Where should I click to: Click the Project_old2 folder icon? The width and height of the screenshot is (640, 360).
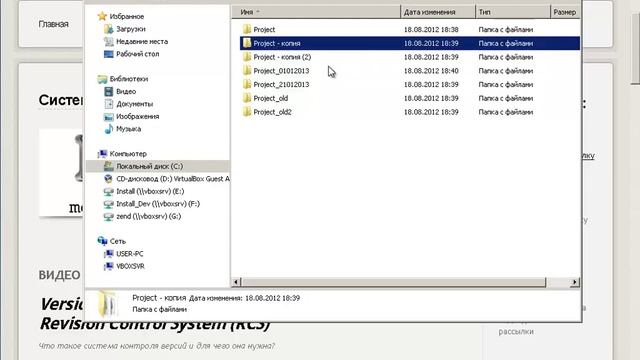click(x=247, y=112)
